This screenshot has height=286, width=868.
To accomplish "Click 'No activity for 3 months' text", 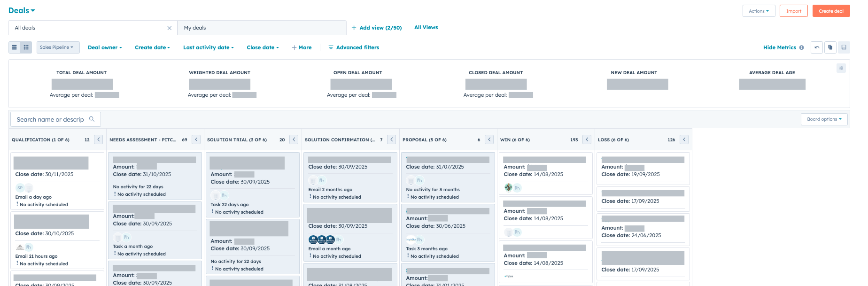I will coord(433,190).
